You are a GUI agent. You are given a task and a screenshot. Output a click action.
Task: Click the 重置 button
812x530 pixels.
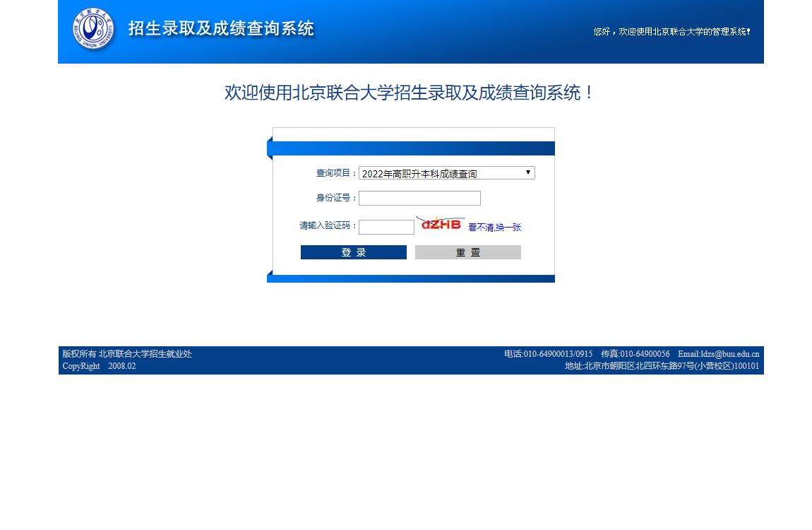[468, 252]
